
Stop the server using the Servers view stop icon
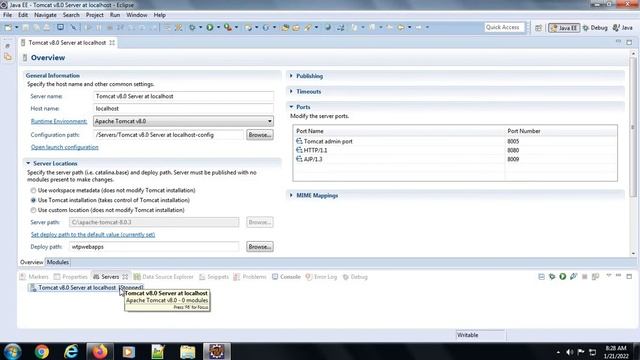click(584, 277)
